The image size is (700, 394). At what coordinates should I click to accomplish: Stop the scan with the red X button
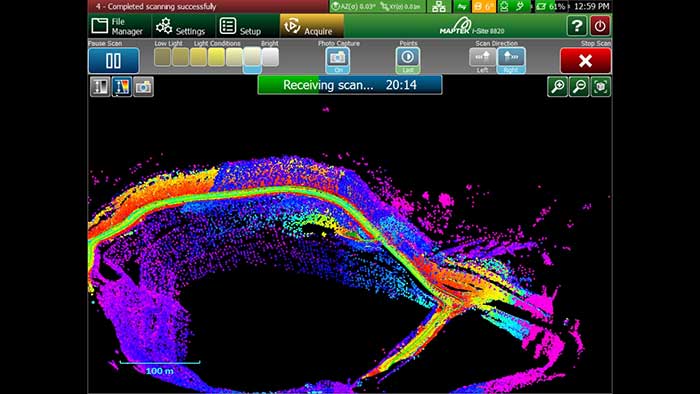click(x=585, y=61)
